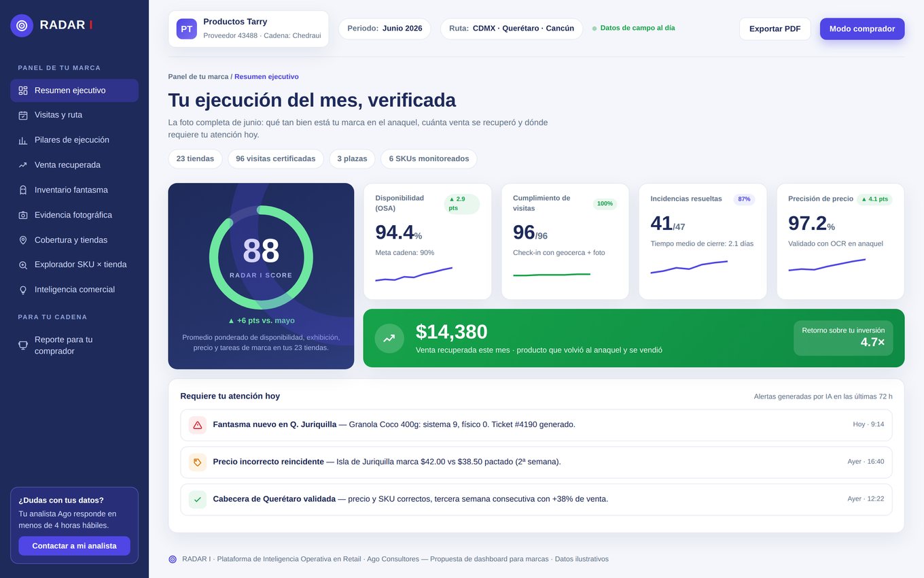Click the lightbulb icon for Inteligencia comercial
This screenshot has width=924, height=578.
point(23,290)
